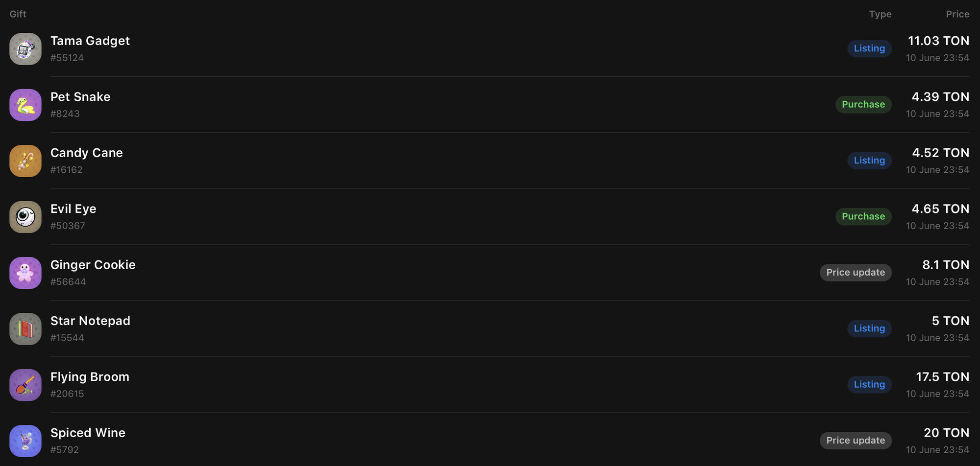Click the Listing badge for Tama Gadget
Viewport: 980px width, 466px height.
pos(869,48)
